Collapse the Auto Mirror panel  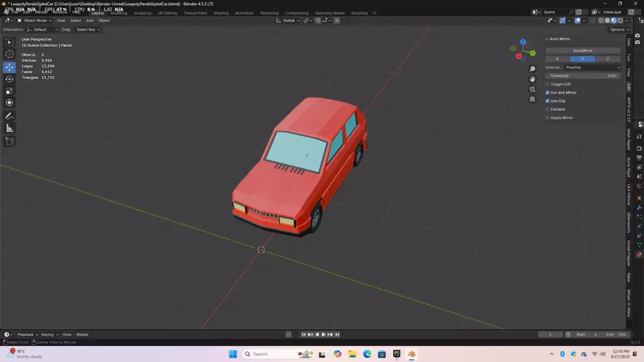point(547,39)
